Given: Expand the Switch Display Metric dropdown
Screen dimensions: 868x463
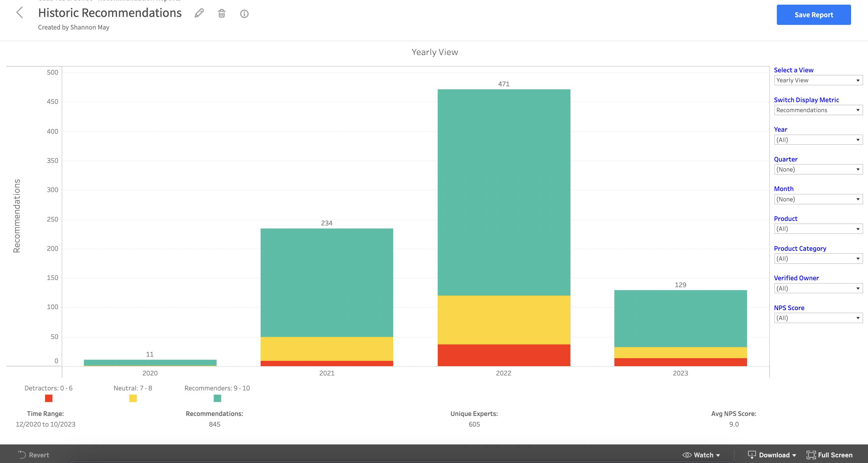Looking at the screenshot, I should click(x=818, y=110).
